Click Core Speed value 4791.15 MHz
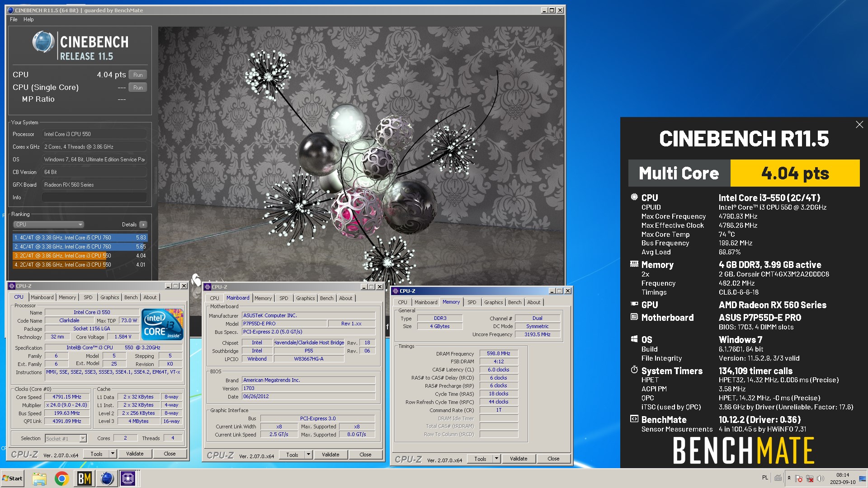Image resolution: width=868 pixels, height=488 pixels. point(67,397)
